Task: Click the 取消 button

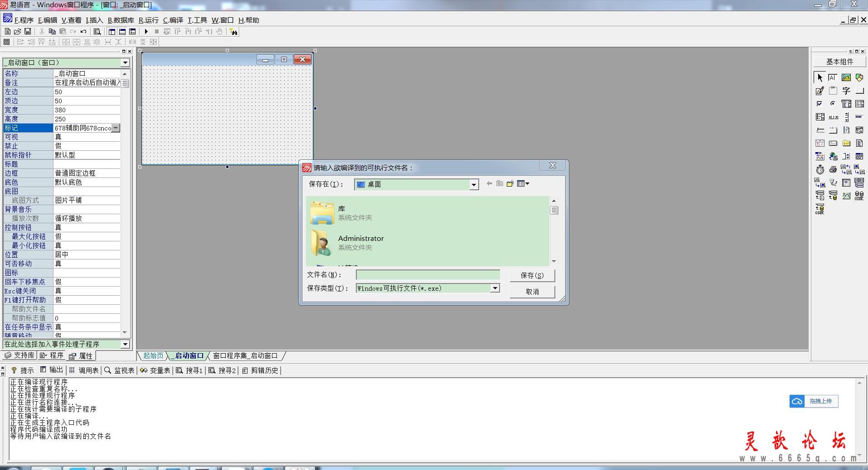Action: [x=532, y=292]
